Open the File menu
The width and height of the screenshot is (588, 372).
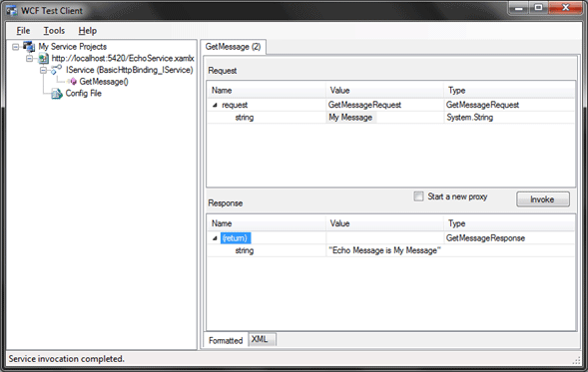pyautogui.click(x=23, y=31)
